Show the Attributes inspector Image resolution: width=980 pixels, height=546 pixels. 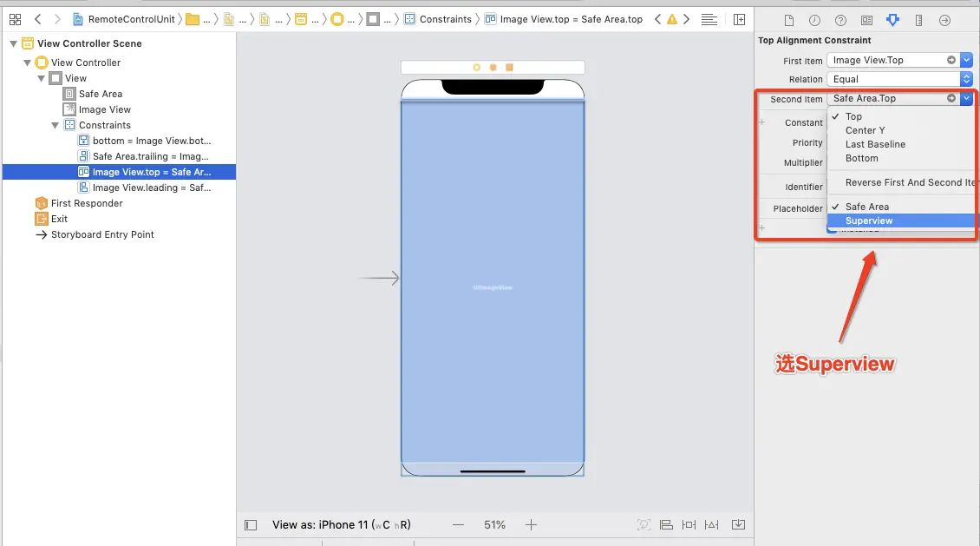point(892,20)
